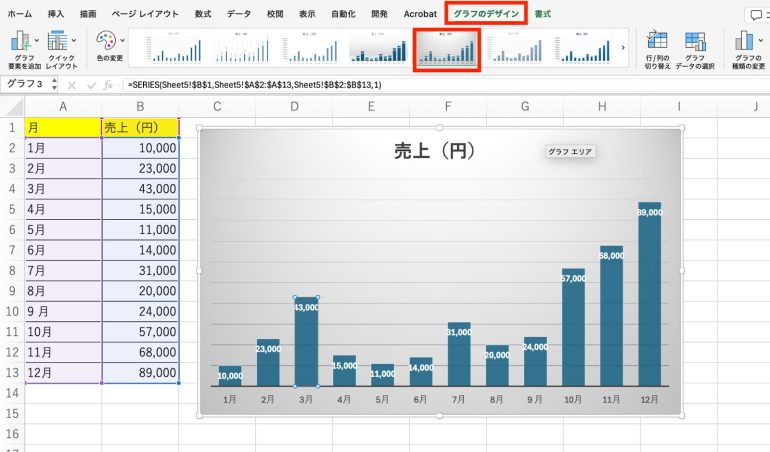
Task: Open the 校閲 tab
Action: tap(275, 14)
